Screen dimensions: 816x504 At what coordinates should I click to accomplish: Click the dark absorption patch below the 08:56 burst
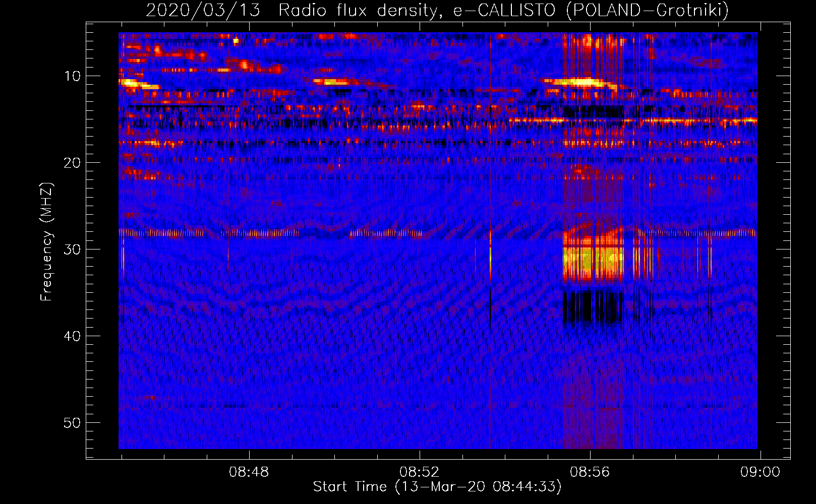point(594,306)
